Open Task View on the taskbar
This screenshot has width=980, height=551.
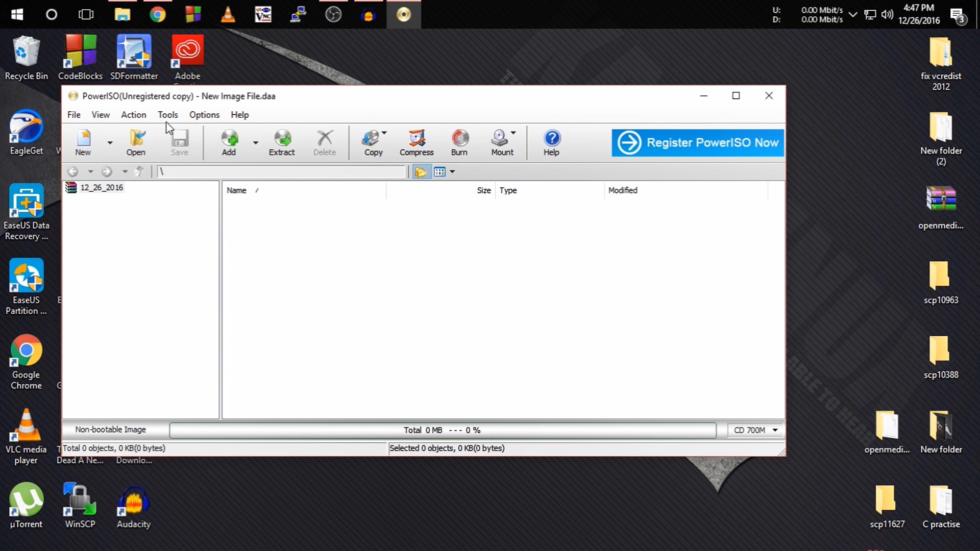(x=86, y=14)
